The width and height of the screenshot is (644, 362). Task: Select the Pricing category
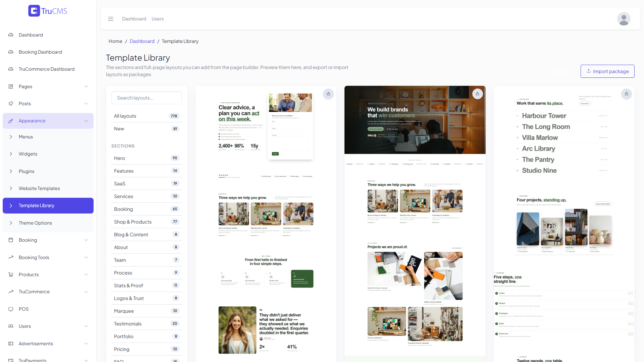147,349
